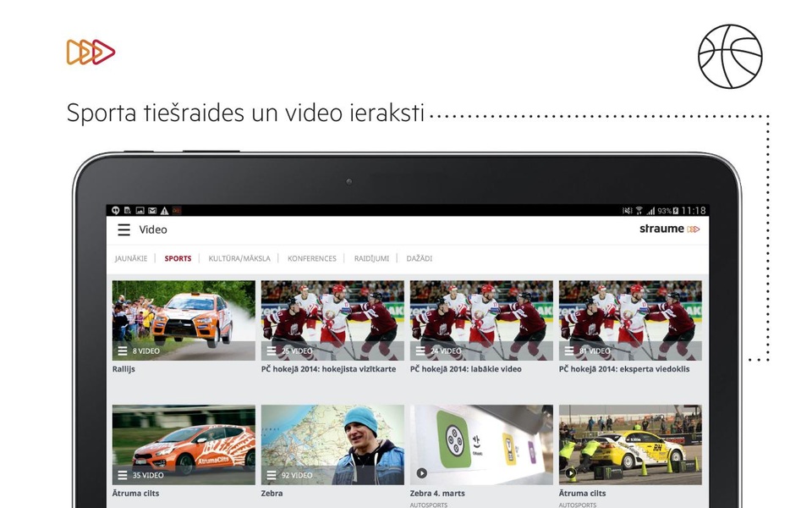Tap the picture notification icon in status bar

click(x=140, y=211)
